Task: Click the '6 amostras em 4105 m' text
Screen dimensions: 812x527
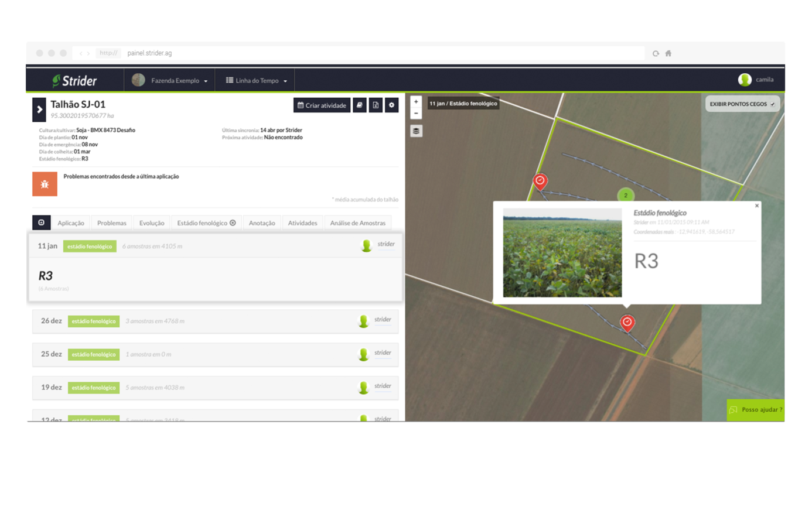Action: [152, 247]
